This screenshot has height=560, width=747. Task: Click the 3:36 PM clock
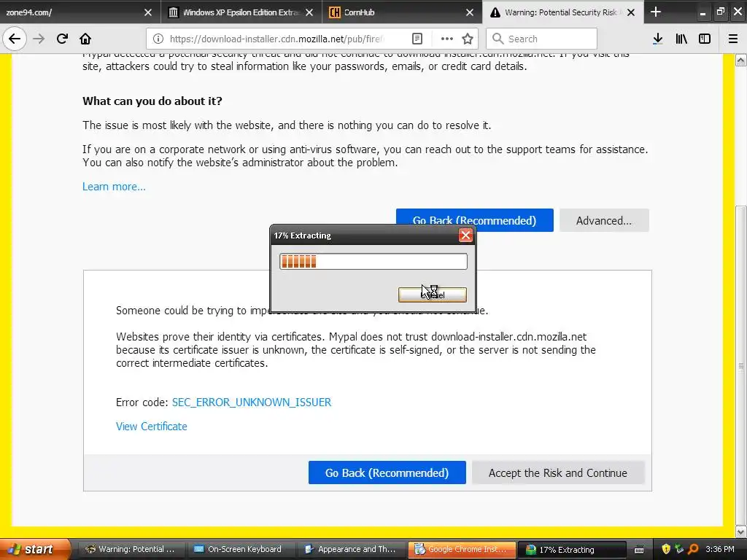click(x=720, y=549)
